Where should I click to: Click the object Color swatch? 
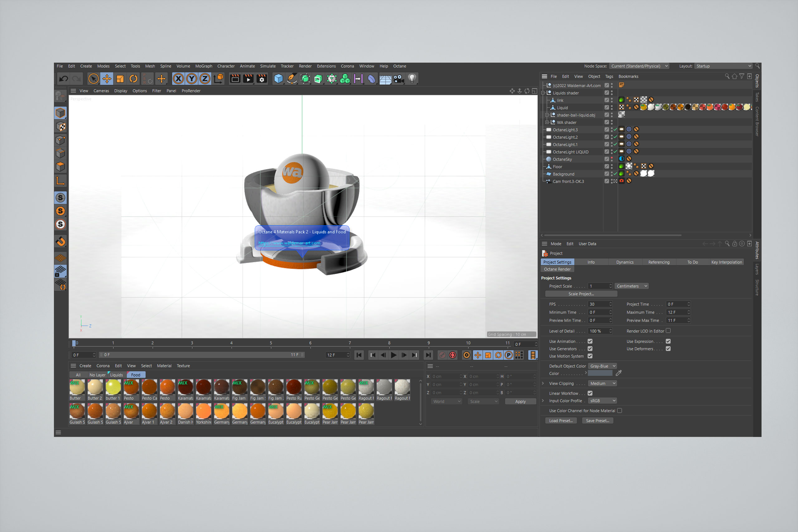600,373
